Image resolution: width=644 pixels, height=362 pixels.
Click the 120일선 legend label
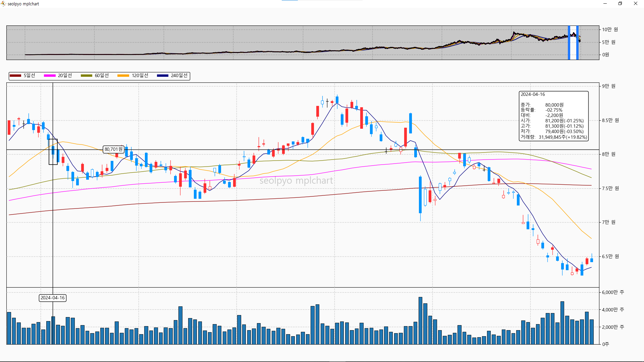click(140, 75)
